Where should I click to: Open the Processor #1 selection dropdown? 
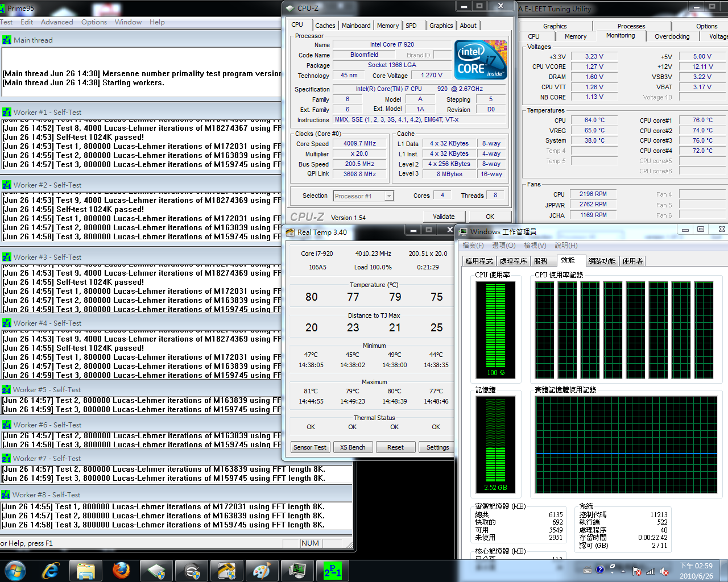coord(363,196)
